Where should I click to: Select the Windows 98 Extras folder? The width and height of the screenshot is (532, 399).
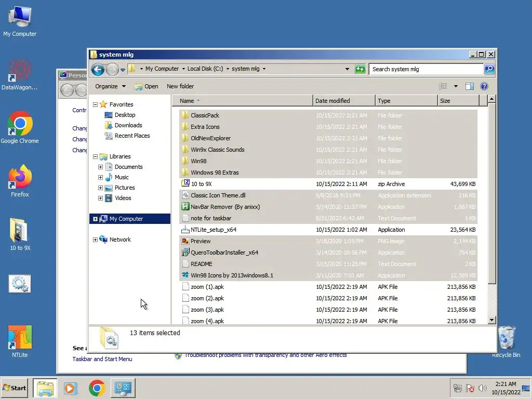click(x=328, y=172)
